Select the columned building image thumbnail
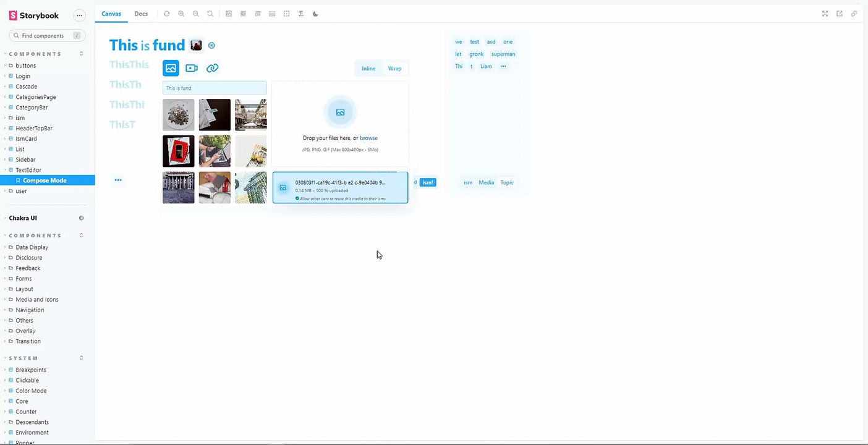Viewport: 868px width, 445px height. (179, 188)
